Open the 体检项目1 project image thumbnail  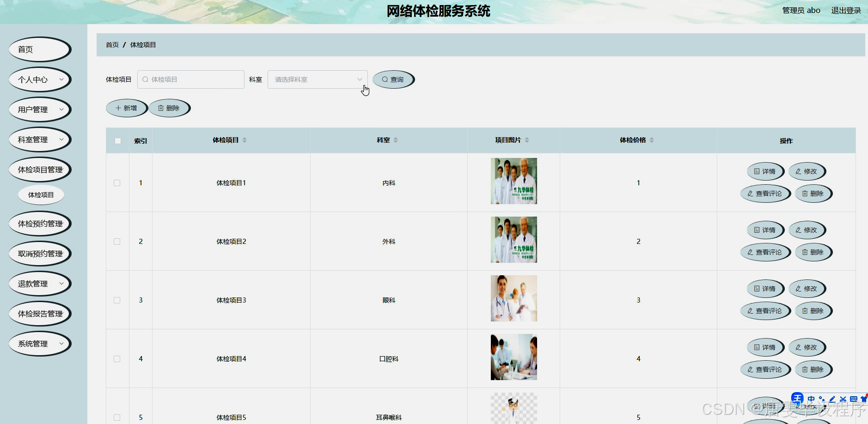point(513,181)
